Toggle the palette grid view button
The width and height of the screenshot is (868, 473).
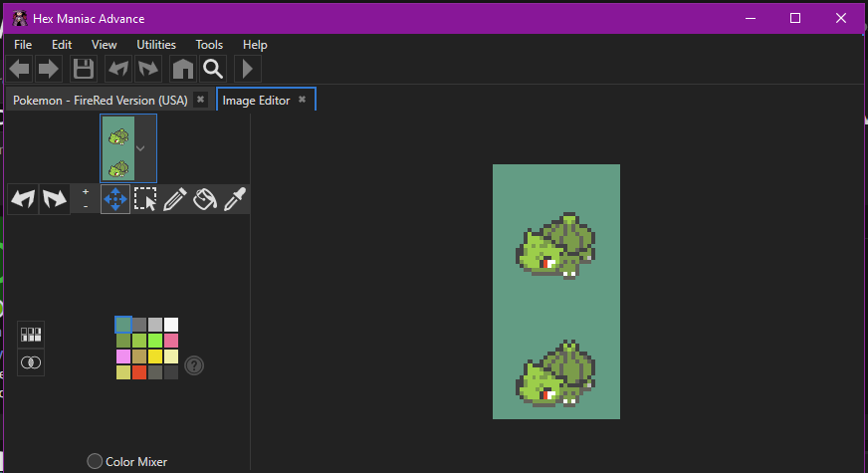pos(32,335)
